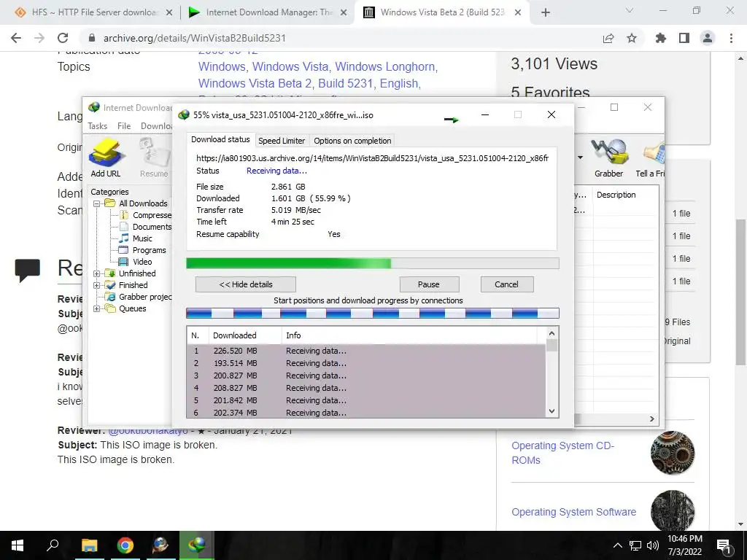Cancel the current download

coord(506,284)
